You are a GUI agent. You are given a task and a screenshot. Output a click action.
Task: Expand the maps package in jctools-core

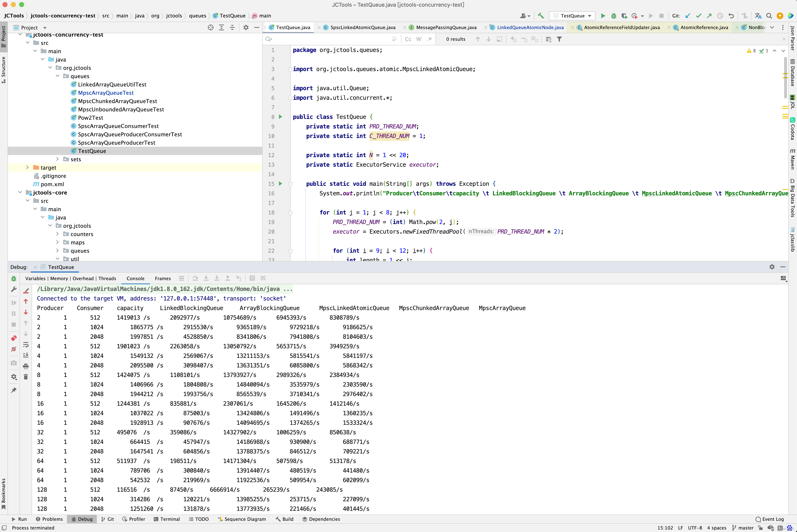(57, 242)
